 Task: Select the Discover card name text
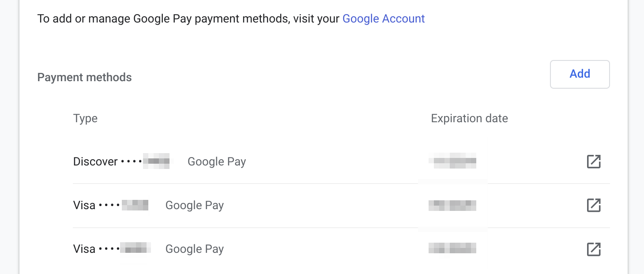pyautogui.click(x=95, y=161)
